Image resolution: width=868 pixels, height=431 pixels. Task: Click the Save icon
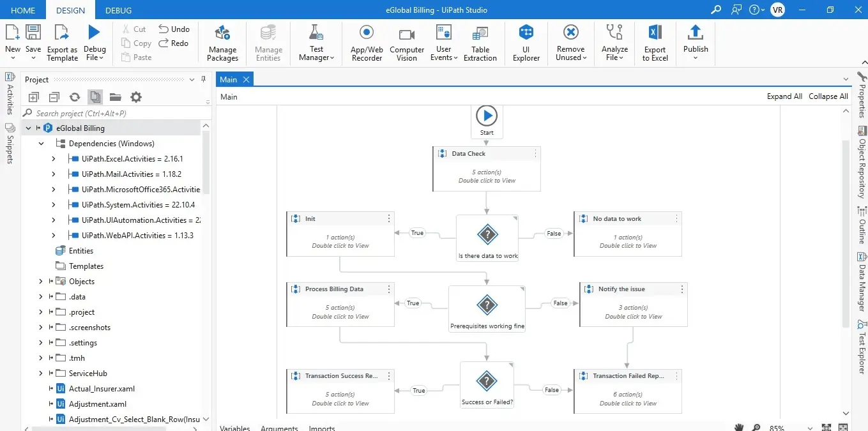click(x=33, y=33)
